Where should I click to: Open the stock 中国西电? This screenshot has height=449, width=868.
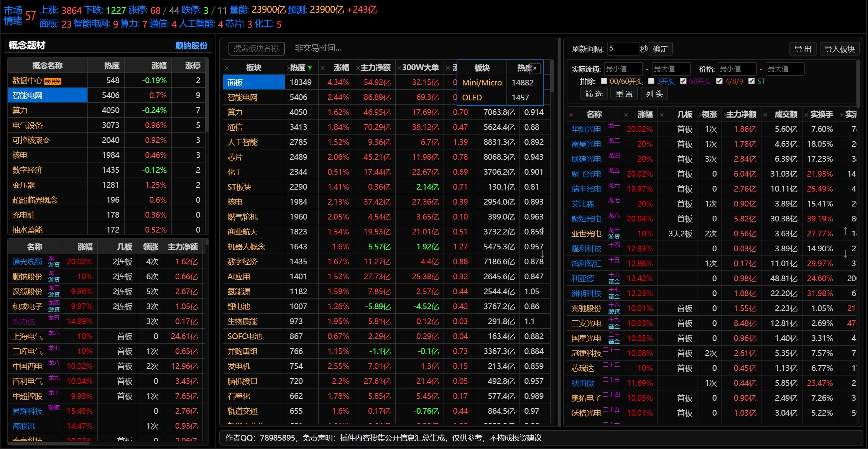tap(27, 366)
